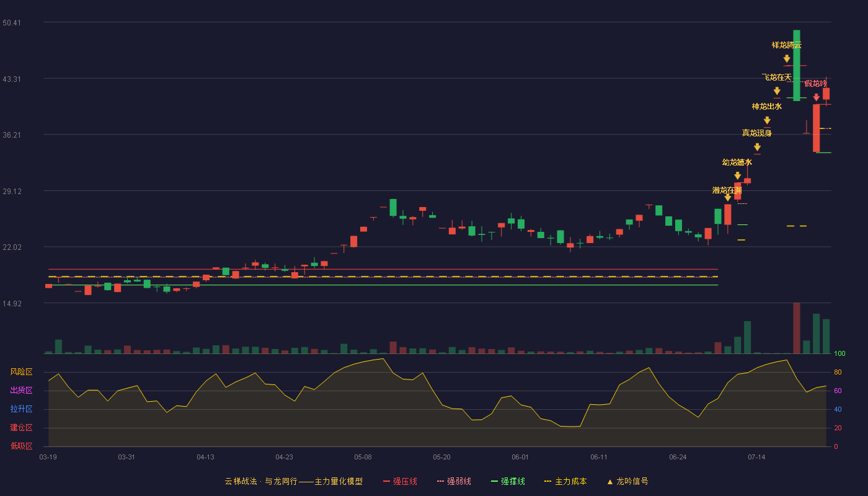Click the 36.21 price axis label

[x=12, y=135]
